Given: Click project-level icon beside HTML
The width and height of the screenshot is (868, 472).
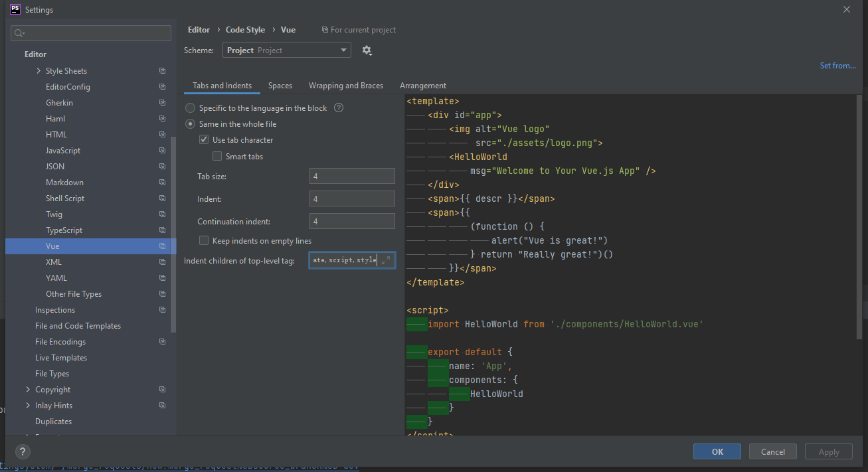Looking at the screenshot, I should [x=162, y=135].
